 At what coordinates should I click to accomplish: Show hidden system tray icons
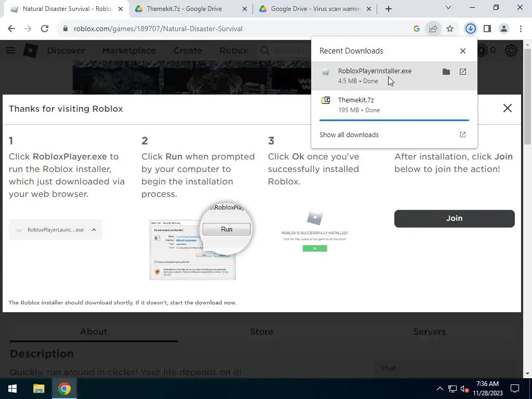click(440, 389)
